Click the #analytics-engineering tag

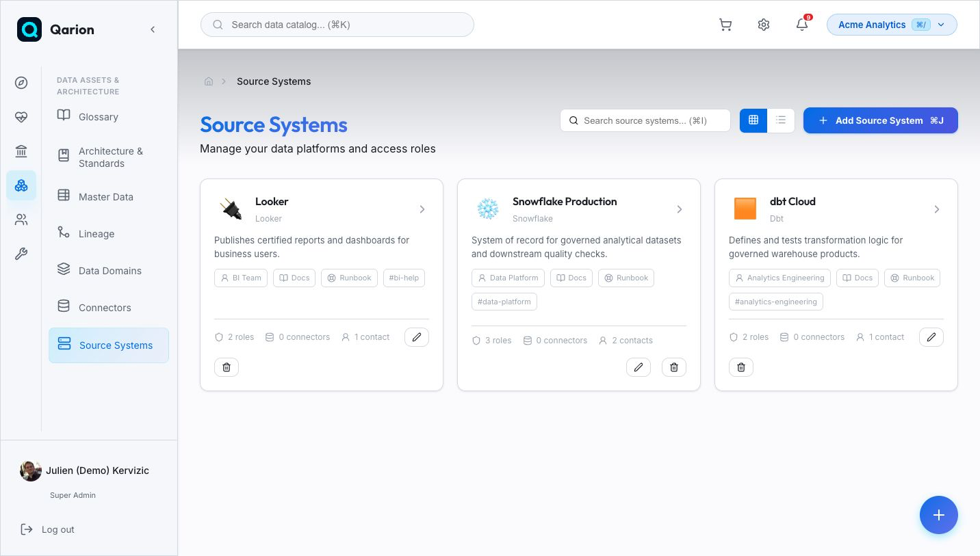click(776, 302)
